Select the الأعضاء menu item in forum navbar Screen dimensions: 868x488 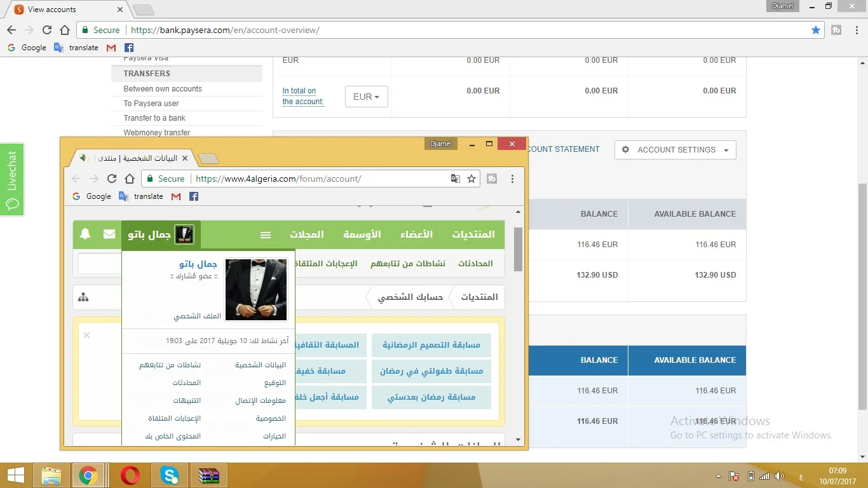(416, 234)
